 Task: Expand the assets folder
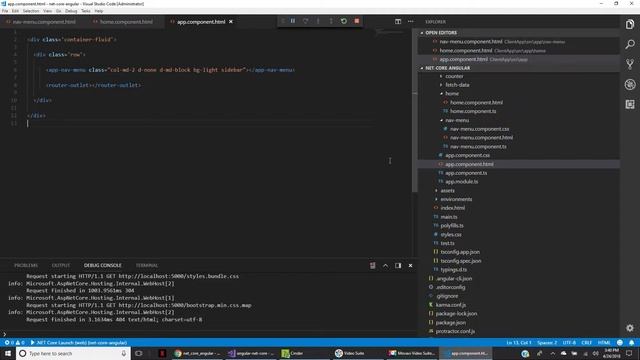point(447,191)
